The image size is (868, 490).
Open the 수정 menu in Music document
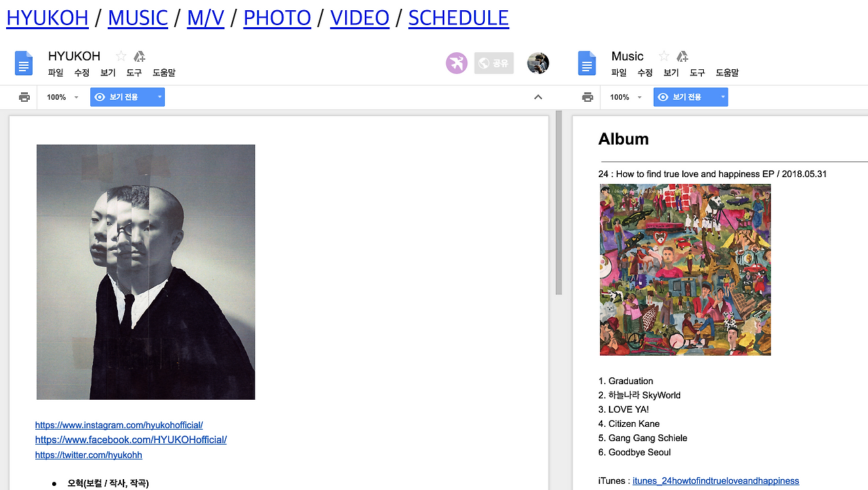tap(645, 73)
